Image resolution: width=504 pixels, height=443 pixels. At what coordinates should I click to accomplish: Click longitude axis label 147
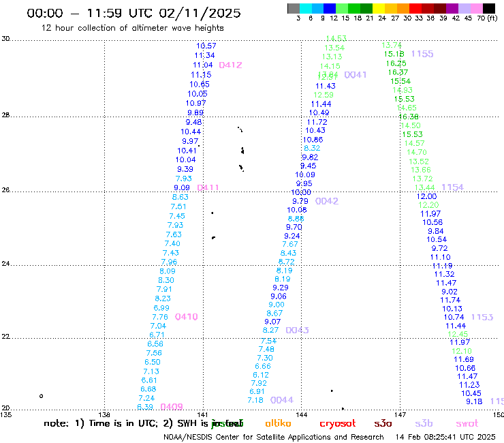point(400,415)
